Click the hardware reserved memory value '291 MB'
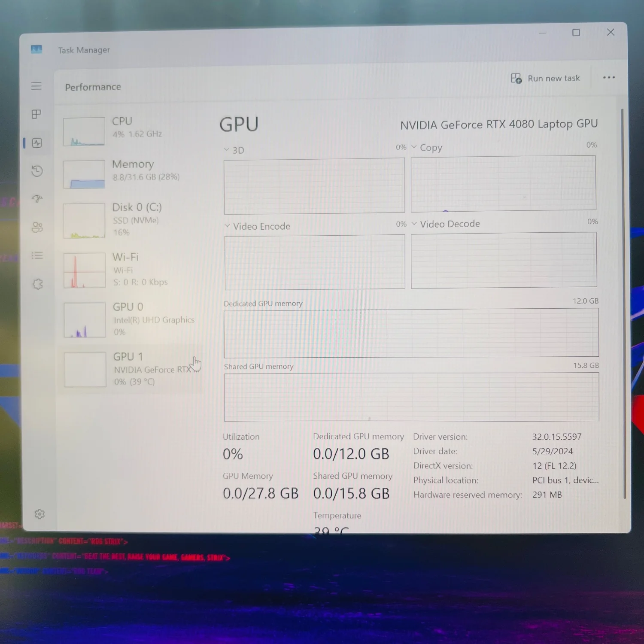644x644 pixels. 547,495
